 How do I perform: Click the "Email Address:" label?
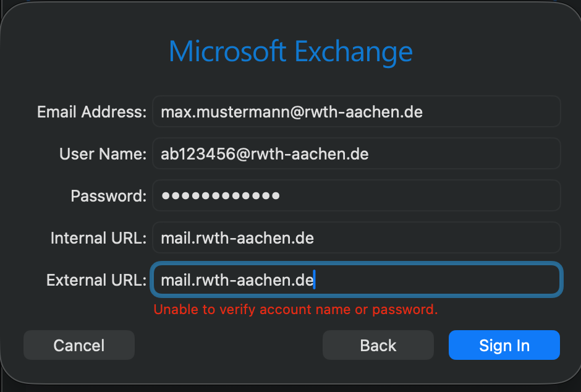click(91, 112)
